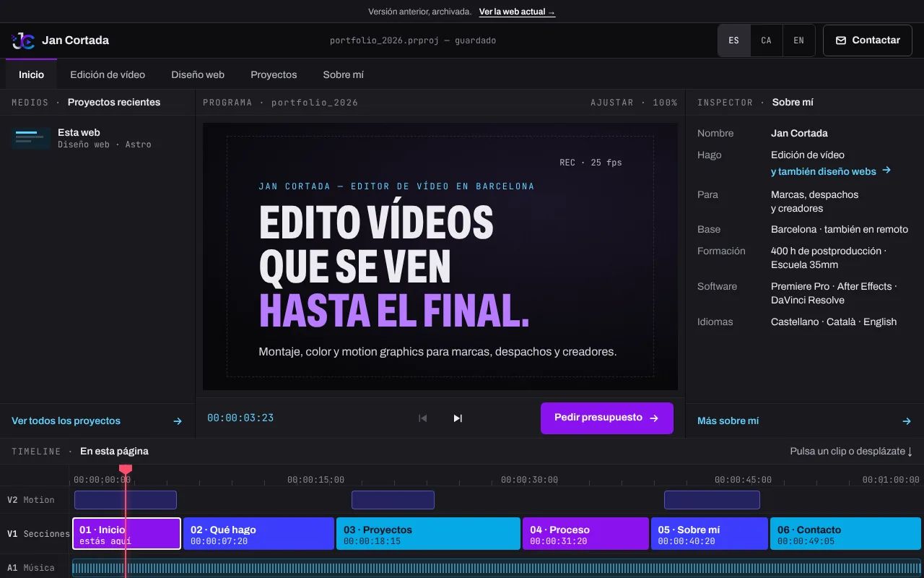Click the Contactar button
Image resolution: width=924 pixels, height=578 pixels.
click(x=868, y=40)
